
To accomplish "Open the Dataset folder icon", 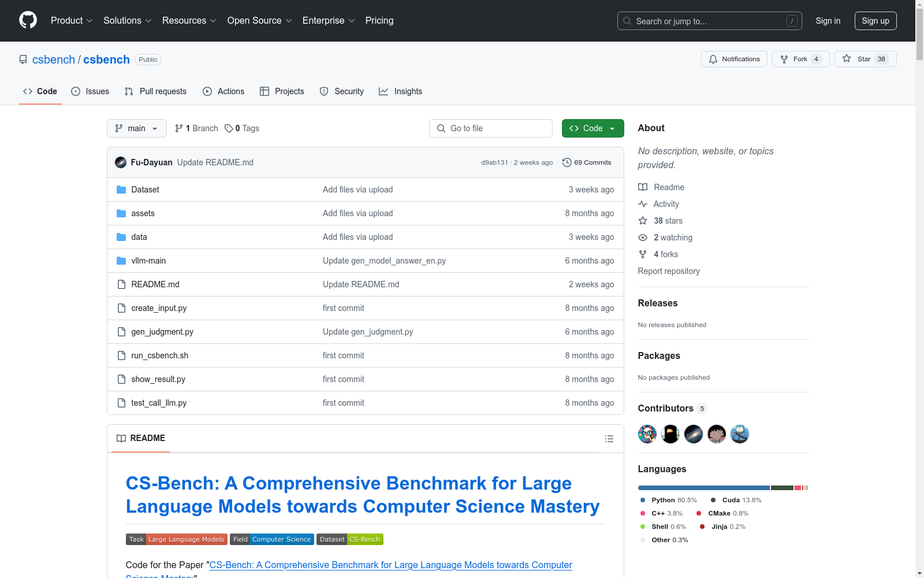I will 121,190.
